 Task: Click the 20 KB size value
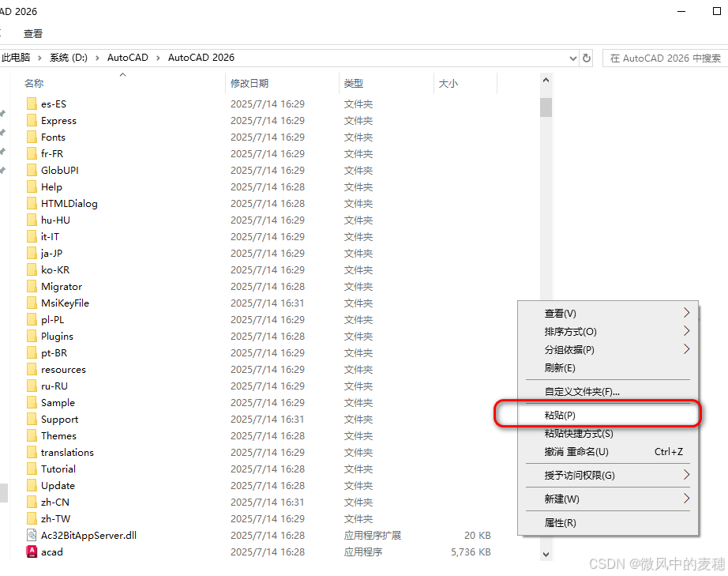point(477,535)
